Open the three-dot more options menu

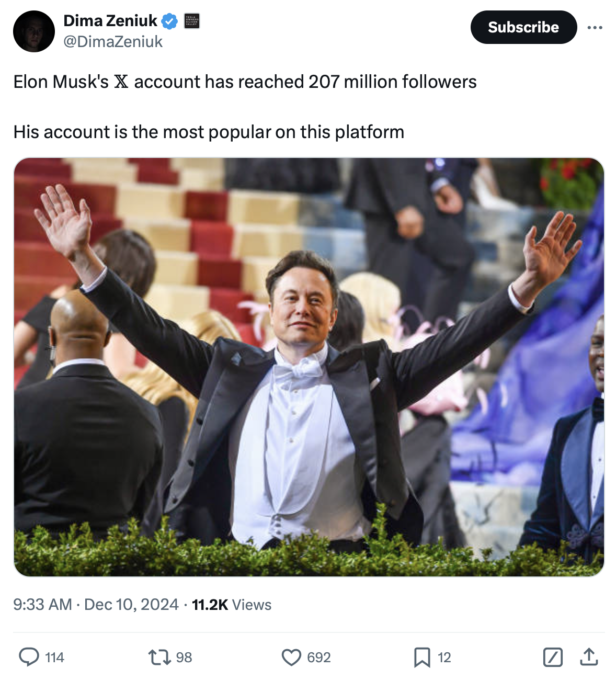tap(595, 27)
